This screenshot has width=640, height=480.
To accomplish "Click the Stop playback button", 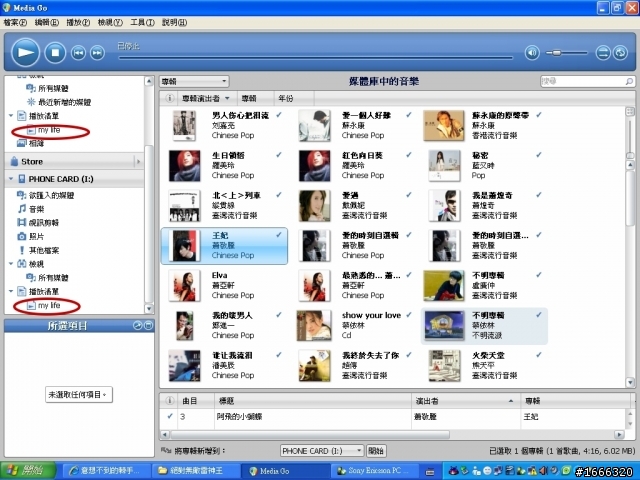I will click(x=55, y=53).
